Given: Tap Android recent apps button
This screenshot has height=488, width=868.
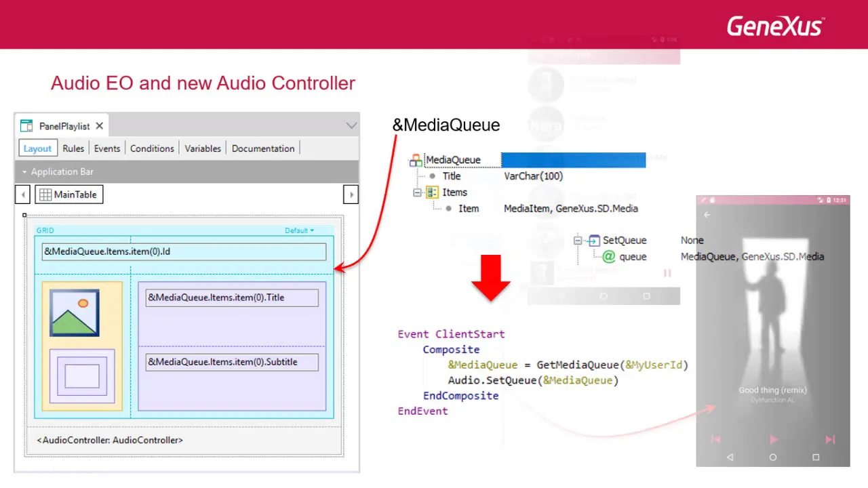Looking at the screenshot, I should [x=816, y=457].
